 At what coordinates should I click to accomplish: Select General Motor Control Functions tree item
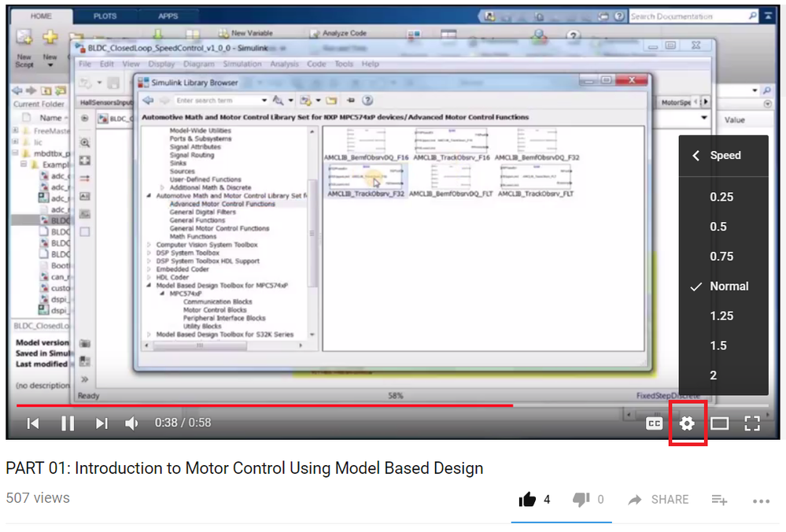coord(219,228)
